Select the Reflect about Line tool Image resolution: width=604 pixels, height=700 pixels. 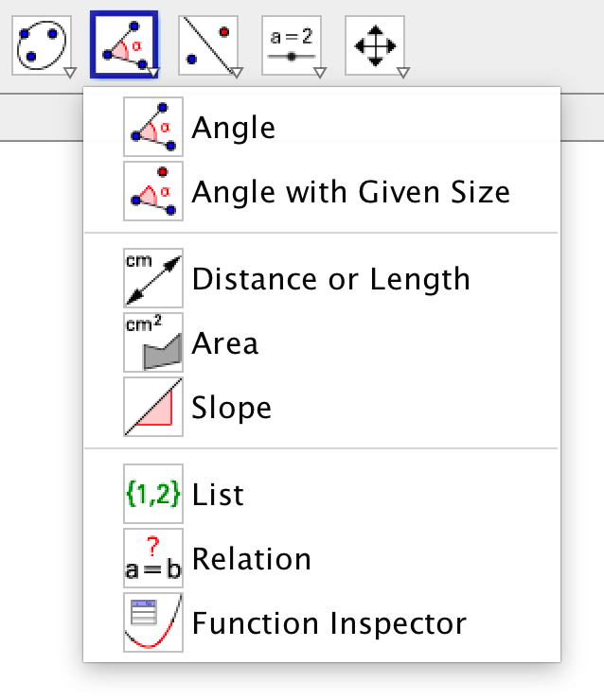(x=208, y=45)
